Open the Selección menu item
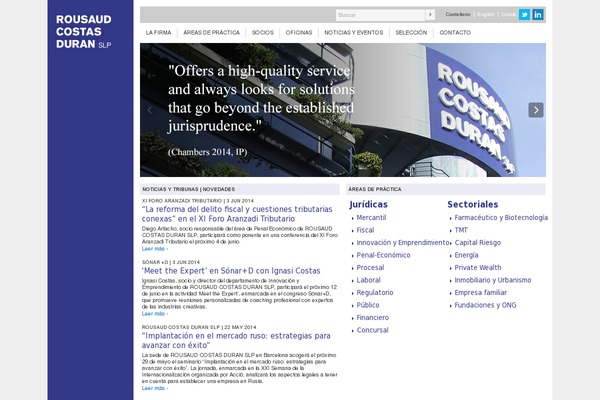Image resolution: width=600 pixels, height=400 pixels. (x=411, y=33)
